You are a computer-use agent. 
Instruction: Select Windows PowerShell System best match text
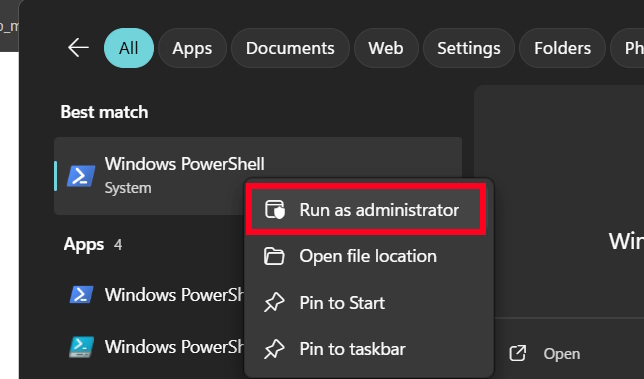click(x=184, y=175)
